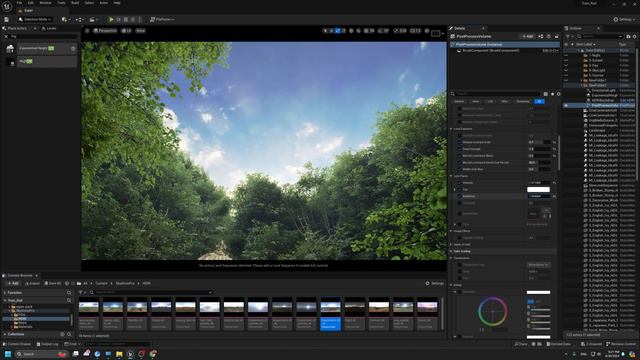Expand the Favorites section in Content Browser
This screenshot has height=360, width=640.
click(5, 293)
